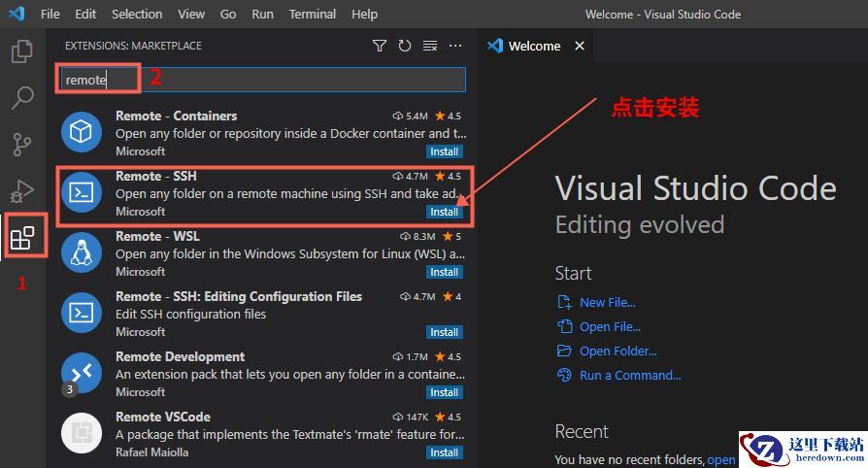The width and height of the screenshot is (868, 468).
Task: Clear extensions search results icon
Action: [x=430, y=46]
